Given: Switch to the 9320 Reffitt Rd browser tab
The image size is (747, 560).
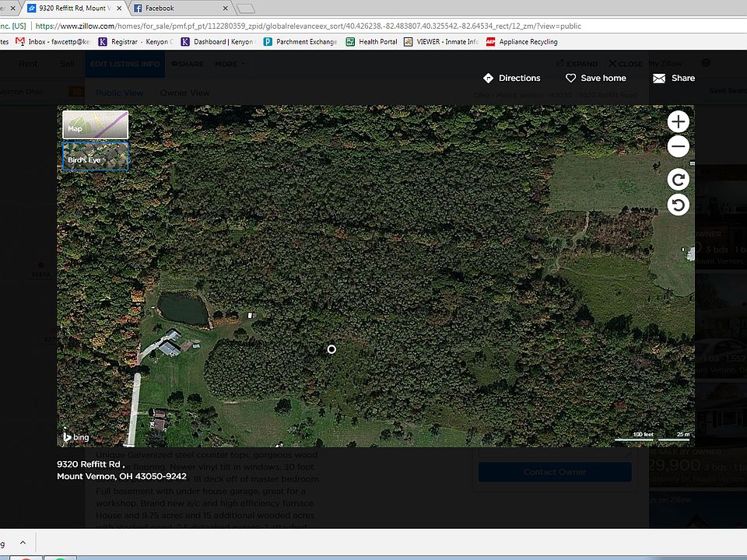Looking at the screenshot, I should pos(74,8).
